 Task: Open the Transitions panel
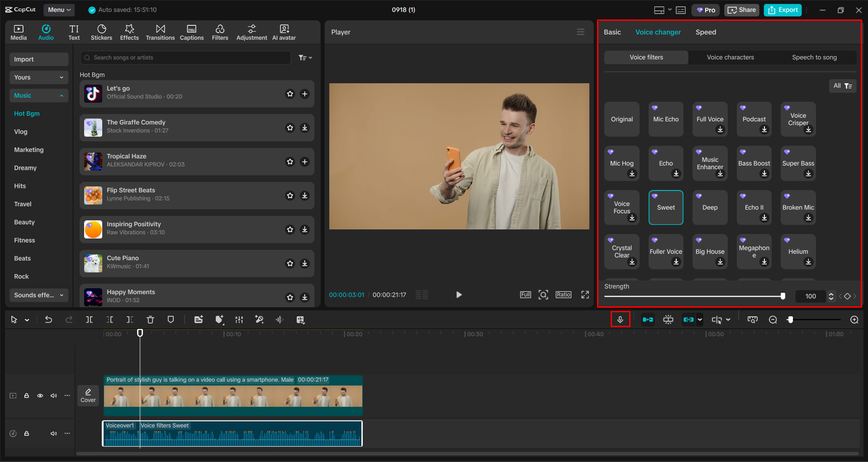(x=160, y=32)
